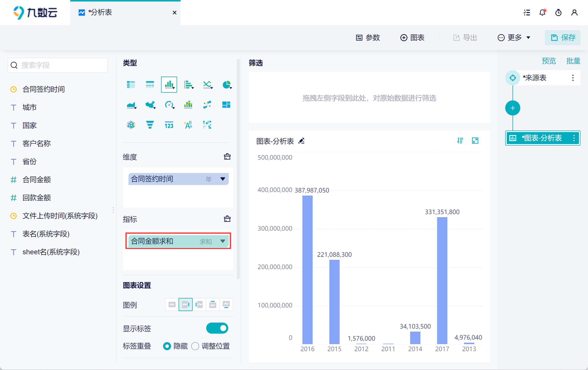Turn off the 显示标签 switch
The width and height of the screenshot is (588, 370).
[x=217, y=328]
